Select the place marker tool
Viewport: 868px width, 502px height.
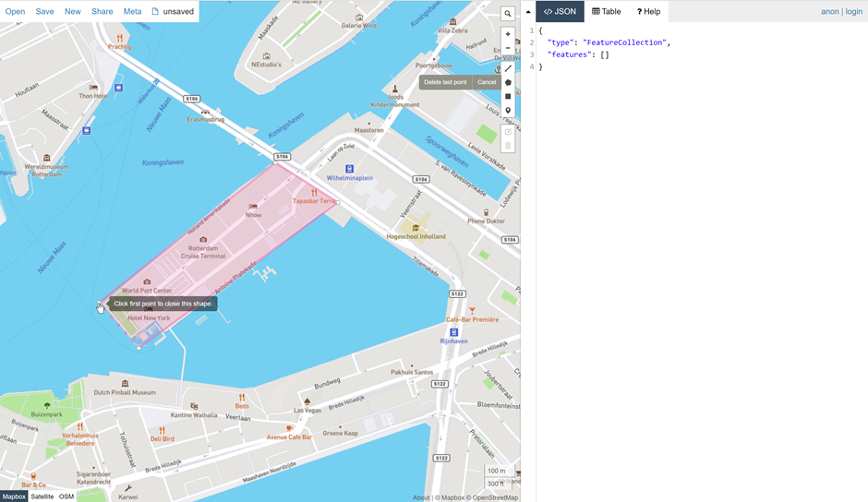point(508,111)
